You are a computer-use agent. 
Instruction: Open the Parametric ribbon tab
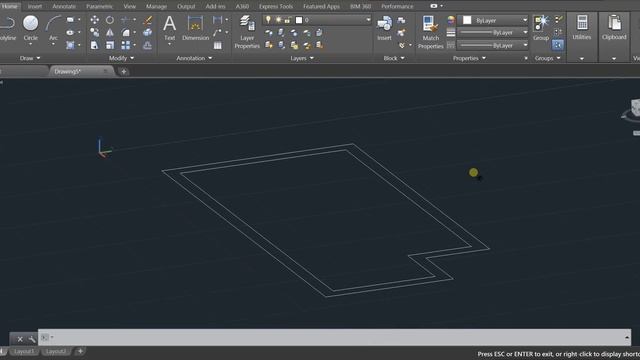click(99, 6)
